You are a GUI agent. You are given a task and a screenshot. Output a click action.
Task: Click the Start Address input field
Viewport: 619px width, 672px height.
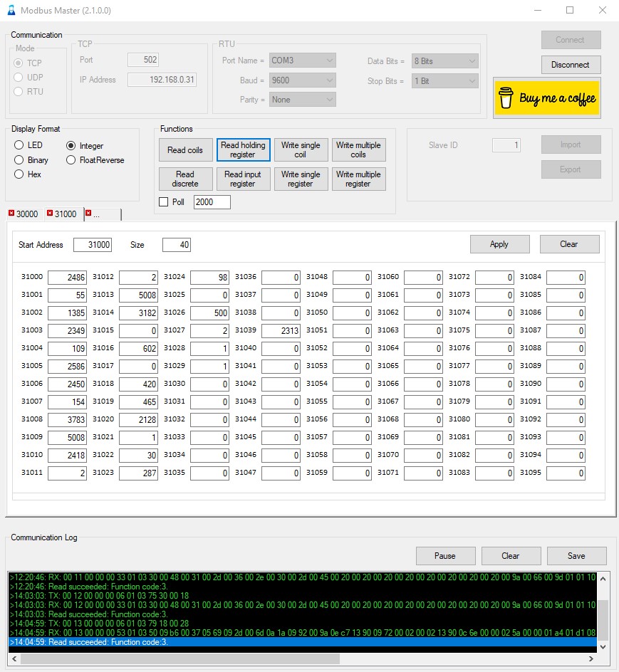(x=92, y=245)
